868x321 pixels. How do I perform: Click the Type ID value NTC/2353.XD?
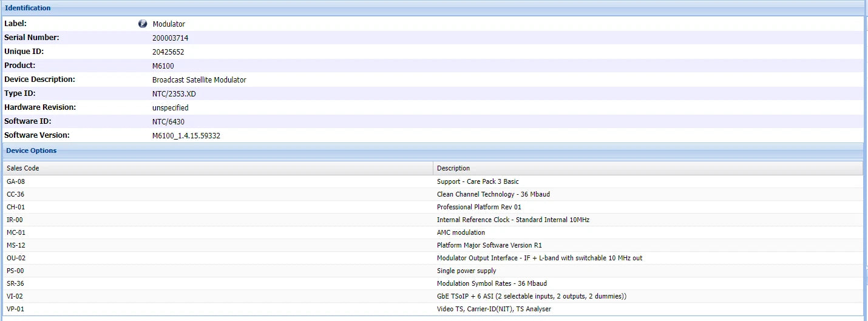[174, 94]
